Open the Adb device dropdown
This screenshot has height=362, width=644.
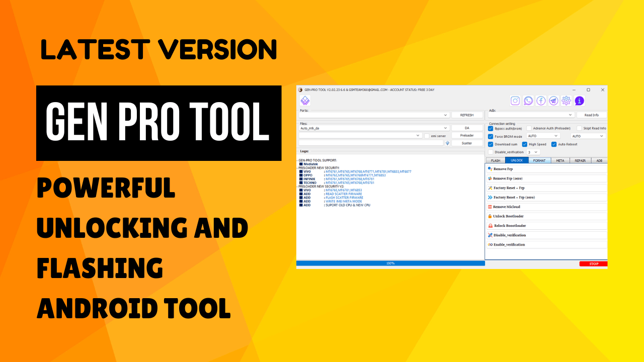pos(531,115)
